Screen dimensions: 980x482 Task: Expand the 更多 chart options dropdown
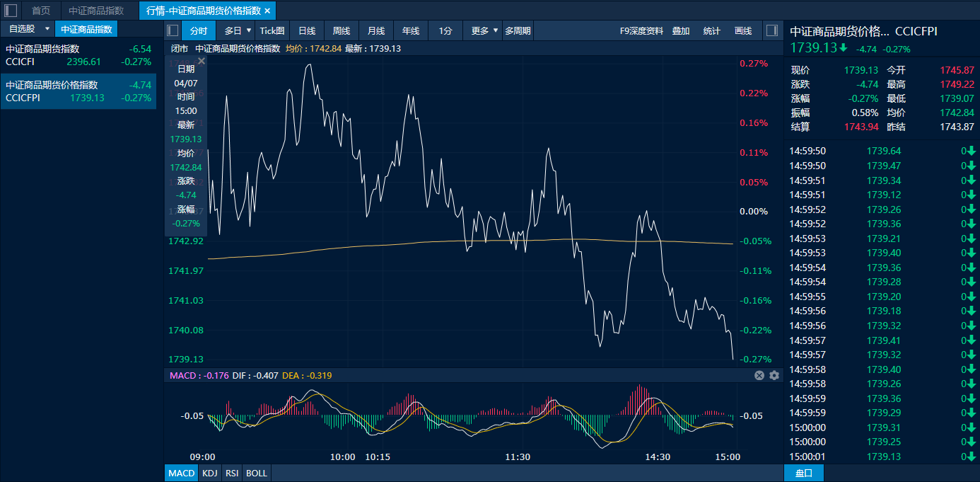[495, 30]
